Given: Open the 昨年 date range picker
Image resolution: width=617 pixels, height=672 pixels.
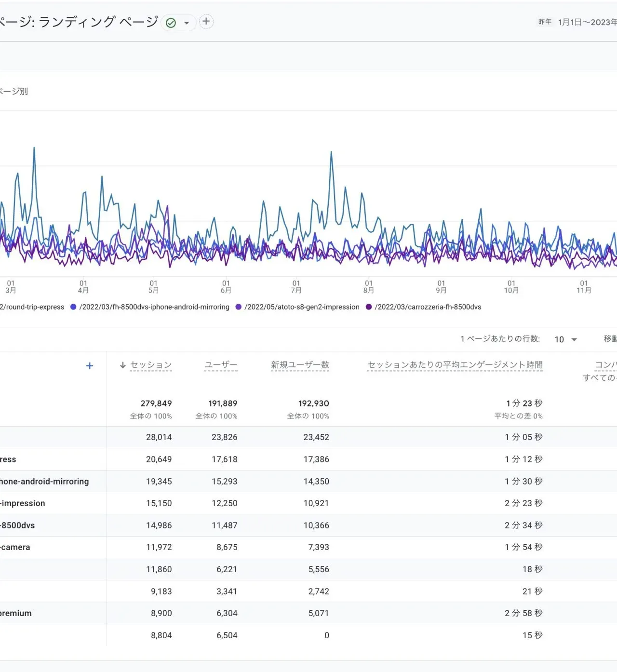Looking at the screenshot, I should click(x=577, y=22).
